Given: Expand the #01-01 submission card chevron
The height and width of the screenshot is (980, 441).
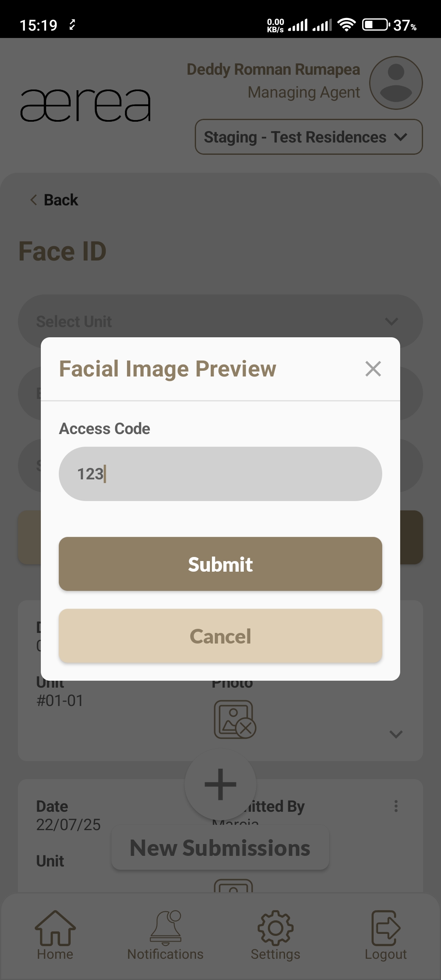Looking at the screenshot, I should coord(396,734).
